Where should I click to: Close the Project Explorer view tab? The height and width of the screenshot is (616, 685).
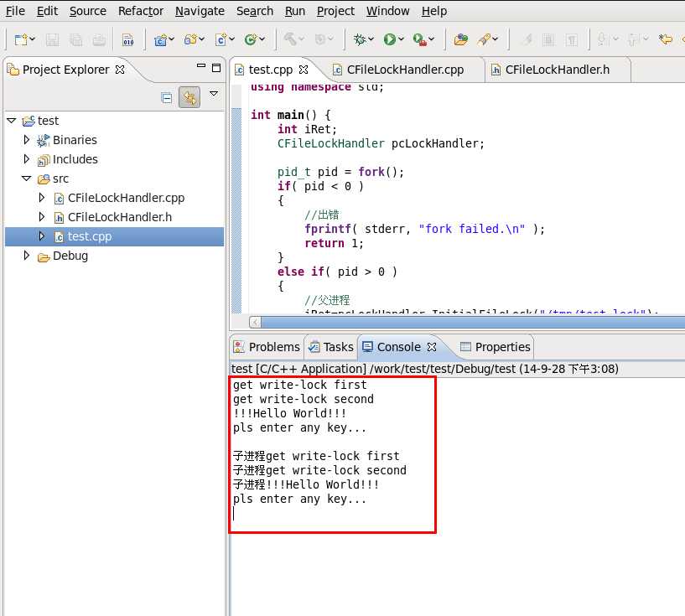[120, 70]
